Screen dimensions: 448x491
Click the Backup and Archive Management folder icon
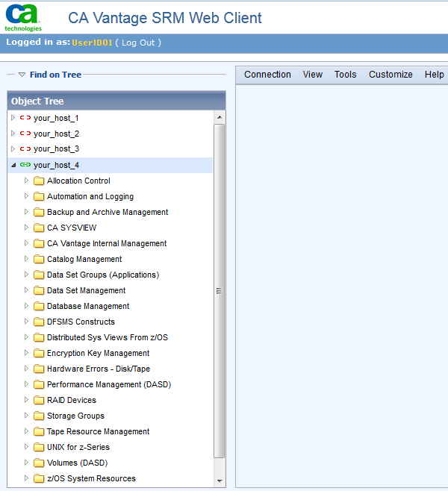(39, 213)
